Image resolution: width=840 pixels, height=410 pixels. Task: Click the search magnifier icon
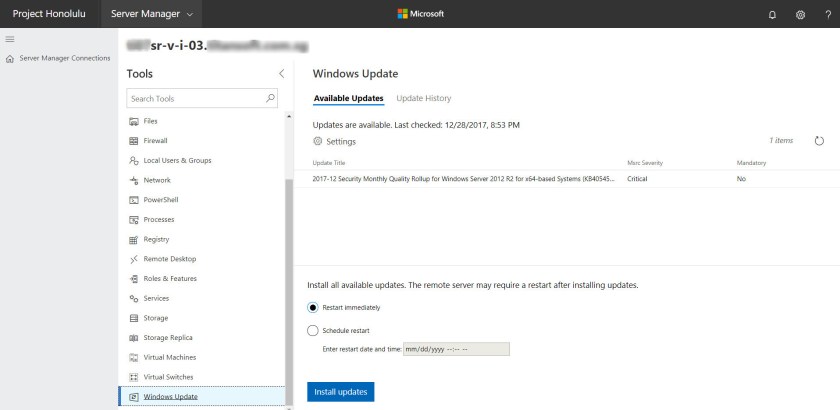coord(270,99)
